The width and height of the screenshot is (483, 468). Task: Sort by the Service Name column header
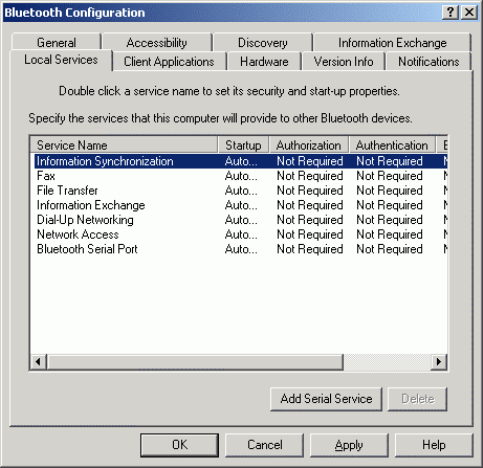pos(124,145)
